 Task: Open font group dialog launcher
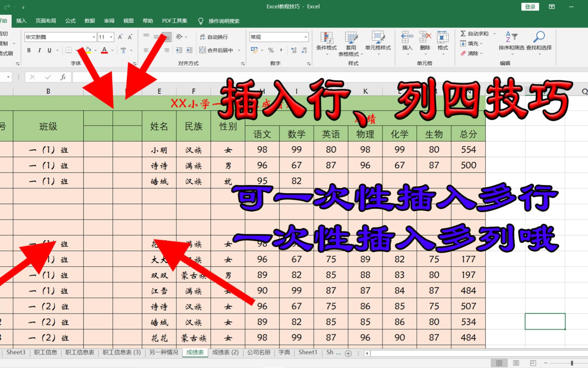coord(135,64)
